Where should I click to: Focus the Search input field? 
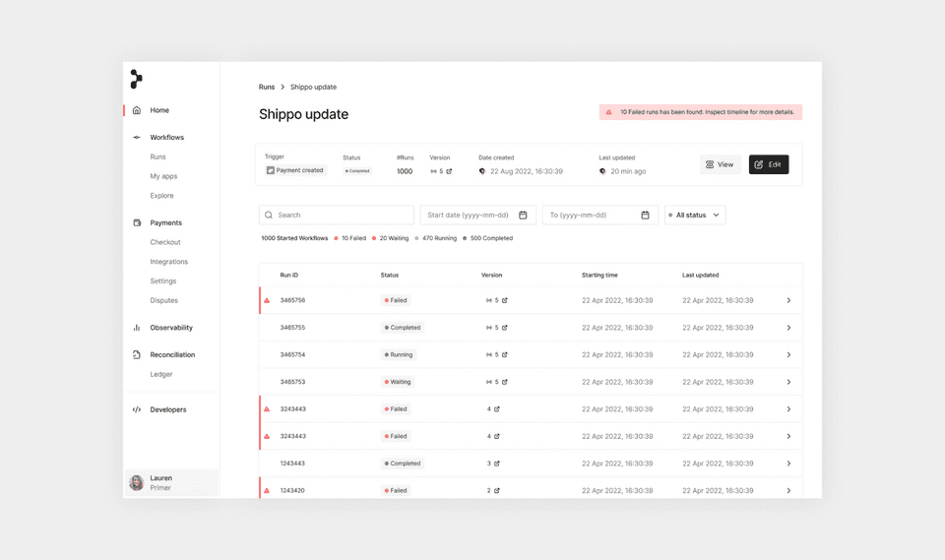pos(337,216)
